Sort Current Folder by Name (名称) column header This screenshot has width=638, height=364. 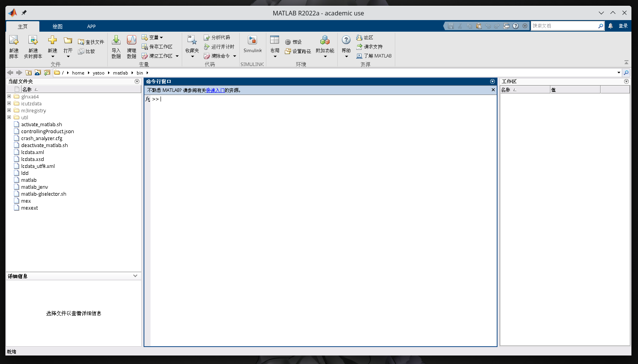click(81, 90)
